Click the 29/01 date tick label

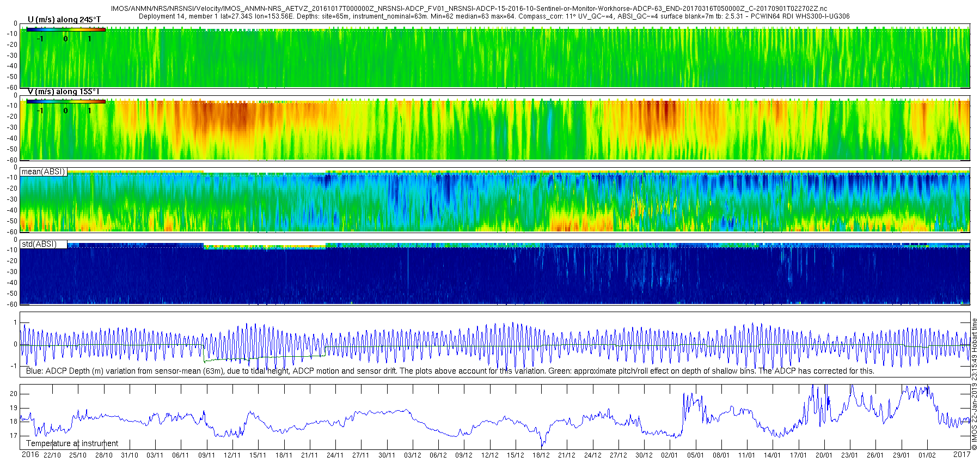pos(901,455)
